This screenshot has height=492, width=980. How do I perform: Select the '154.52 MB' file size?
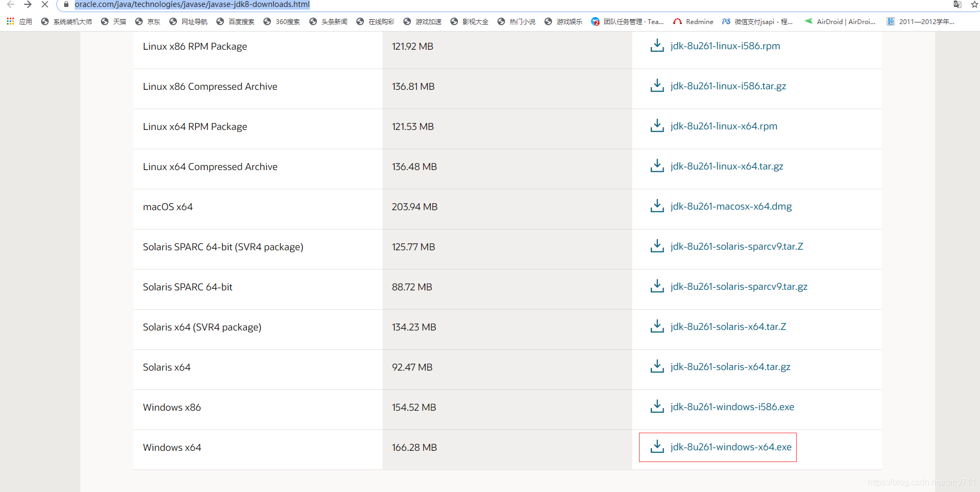pos(414,408)
